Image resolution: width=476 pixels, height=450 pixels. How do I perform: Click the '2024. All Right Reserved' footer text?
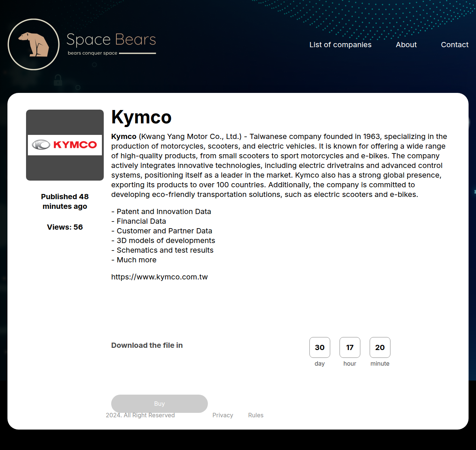point(140,416)
